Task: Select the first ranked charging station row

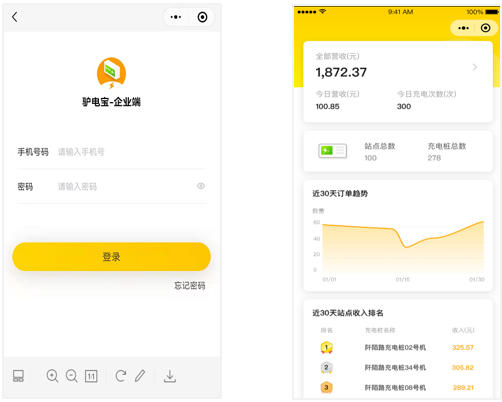Action: (x=397, y=348)
